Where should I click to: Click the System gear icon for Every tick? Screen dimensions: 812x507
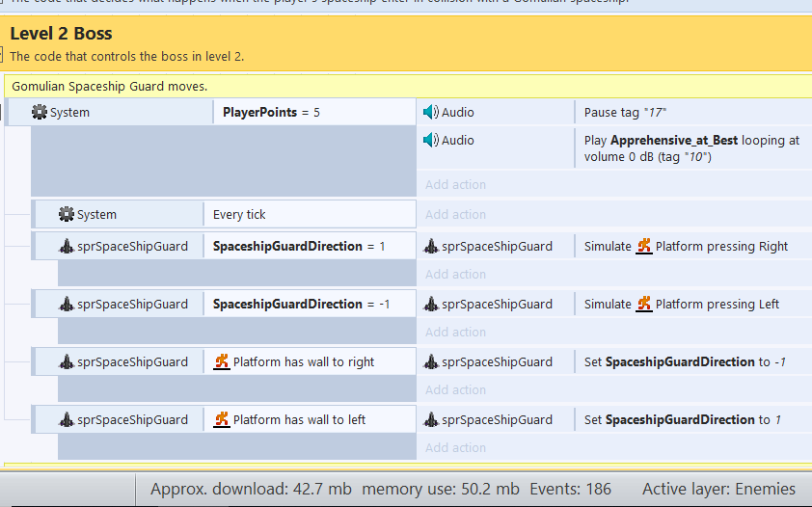(x=66, y=215)
